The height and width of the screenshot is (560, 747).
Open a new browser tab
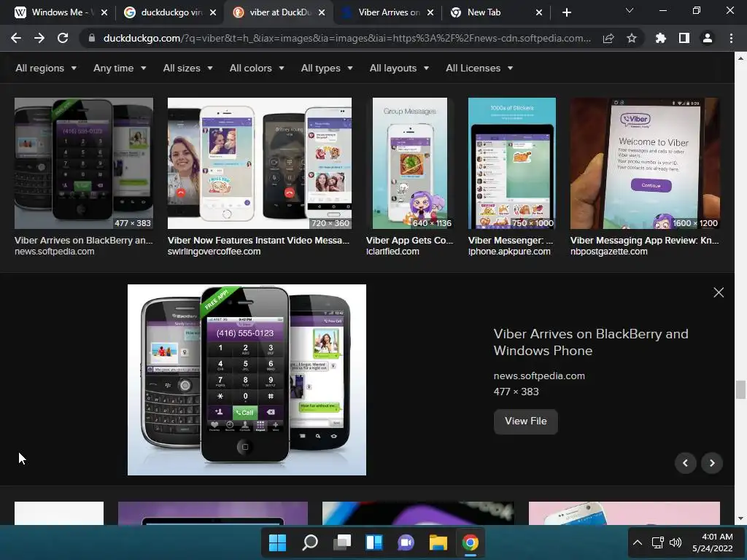566,12
